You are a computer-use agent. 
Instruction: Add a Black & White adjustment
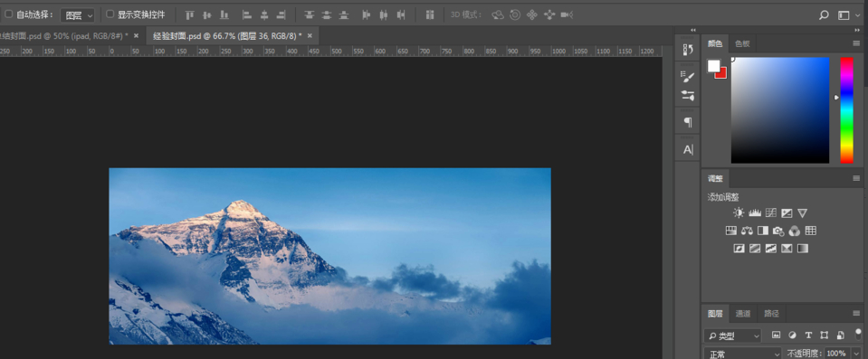(763, 231)
